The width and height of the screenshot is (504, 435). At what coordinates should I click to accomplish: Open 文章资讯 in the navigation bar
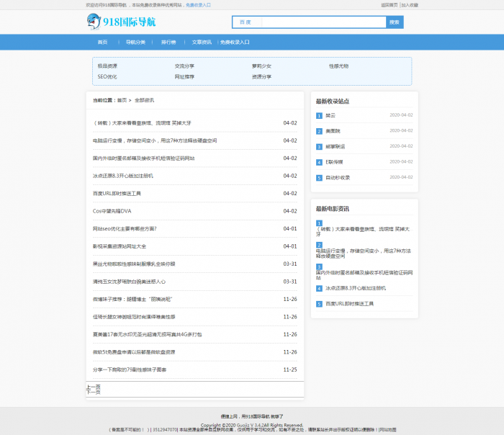[202, 42]
